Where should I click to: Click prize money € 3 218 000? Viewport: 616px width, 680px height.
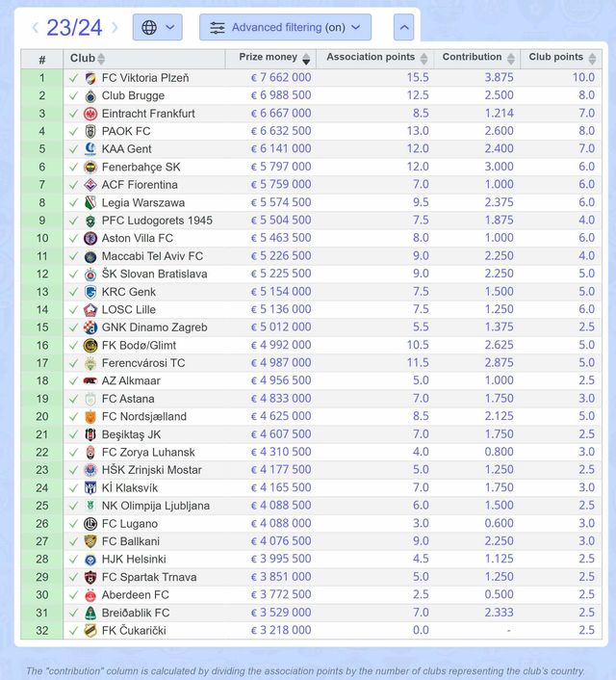click(281, 630)
